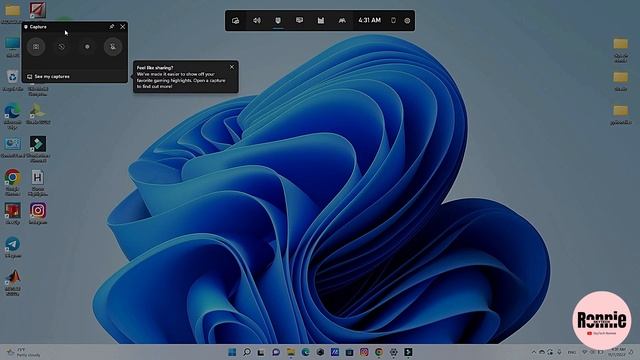Open Task View on the taskbar
This screenshot has width=640, height=360.
[x=261, y=352]
